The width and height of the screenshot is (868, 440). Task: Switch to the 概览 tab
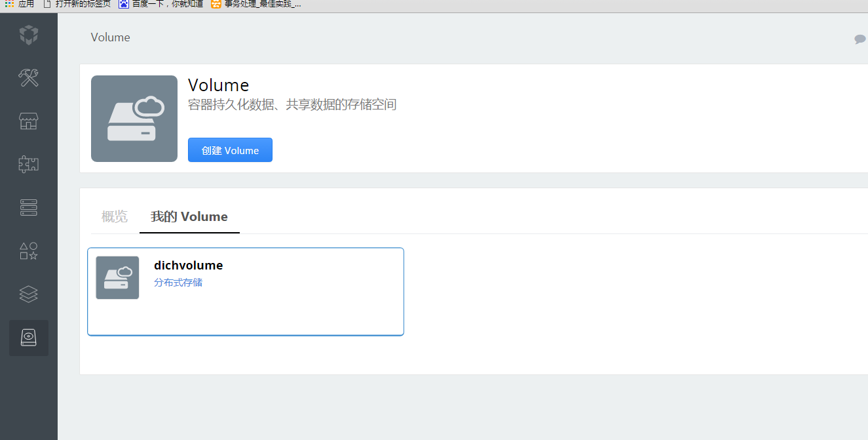[x=115, y=216]
